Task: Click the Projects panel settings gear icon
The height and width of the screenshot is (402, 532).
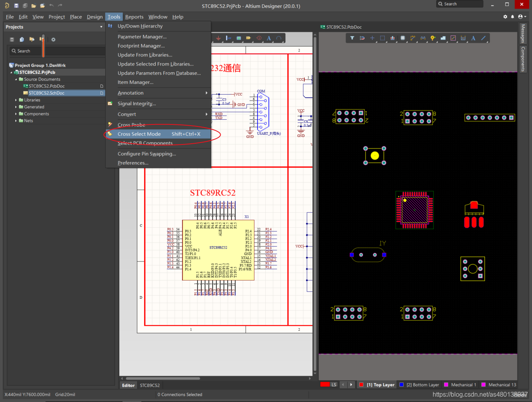Action: (x=53, y=39)
